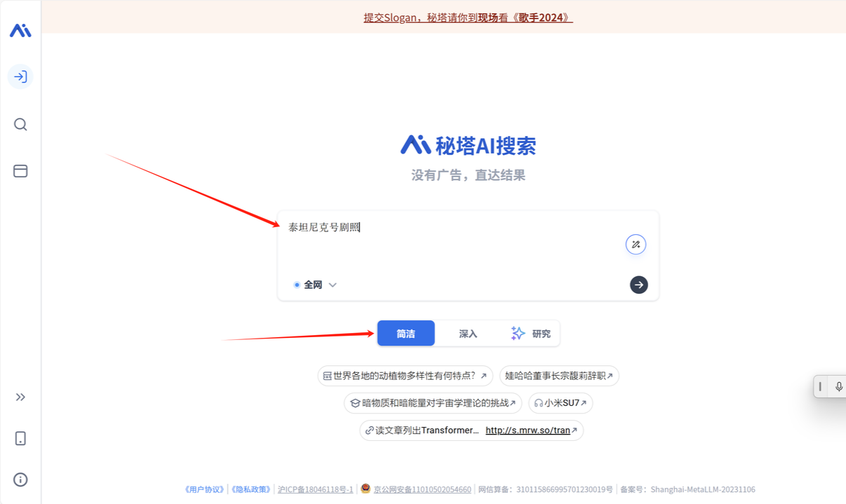Viewport: 846px width, 504px height.
Task: Choose suggestion 小米SU7
Action: click(x=560, y=403)
